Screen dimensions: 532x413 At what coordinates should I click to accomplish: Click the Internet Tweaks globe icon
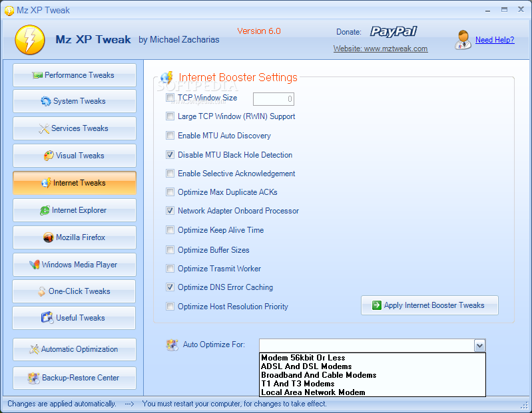(x=46, y=183)
